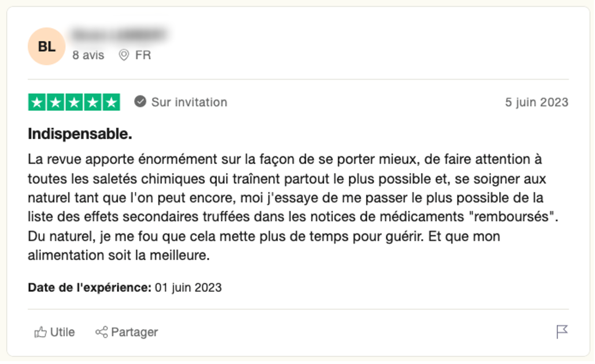
Task: Click the first green rating star
Action: [38, 103]
